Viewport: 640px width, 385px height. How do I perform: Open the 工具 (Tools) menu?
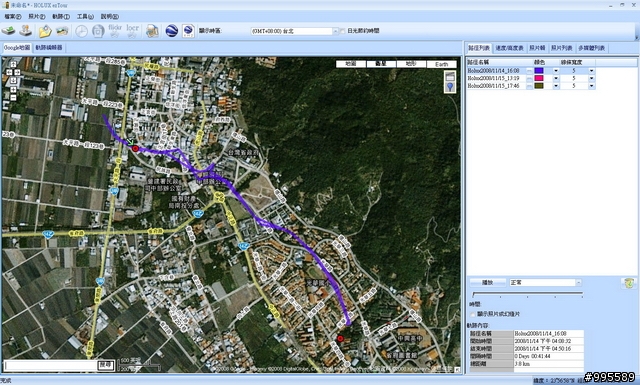point(85,16)
